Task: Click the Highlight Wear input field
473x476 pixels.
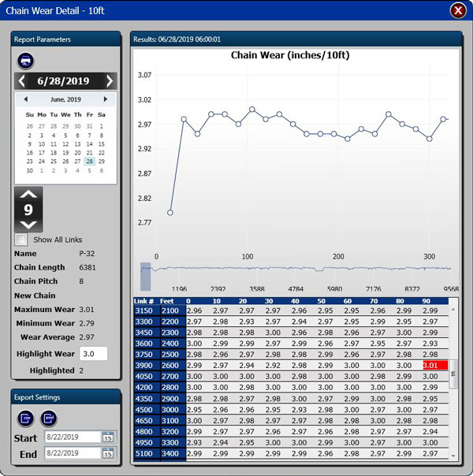Action: coord(93,354)
